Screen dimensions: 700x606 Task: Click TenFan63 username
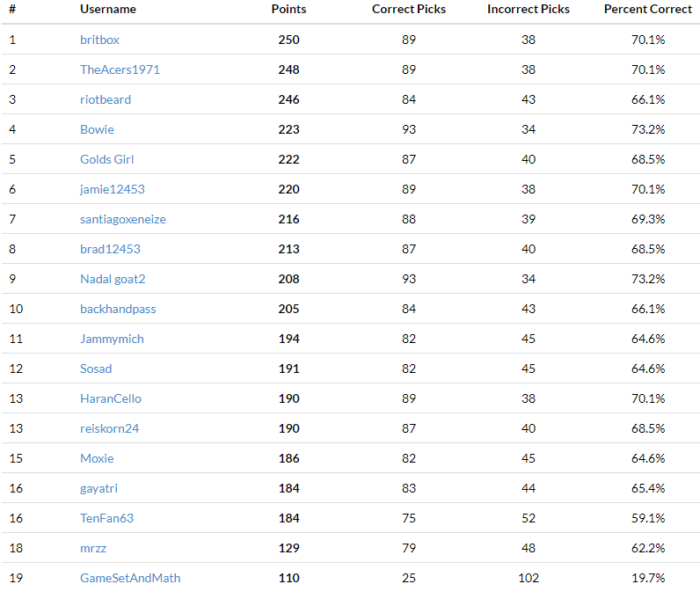[106, 518]
